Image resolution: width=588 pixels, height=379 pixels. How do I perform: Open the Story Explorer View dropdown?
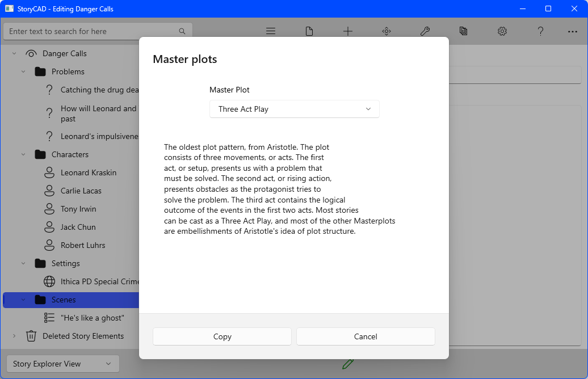coord(62,364)
